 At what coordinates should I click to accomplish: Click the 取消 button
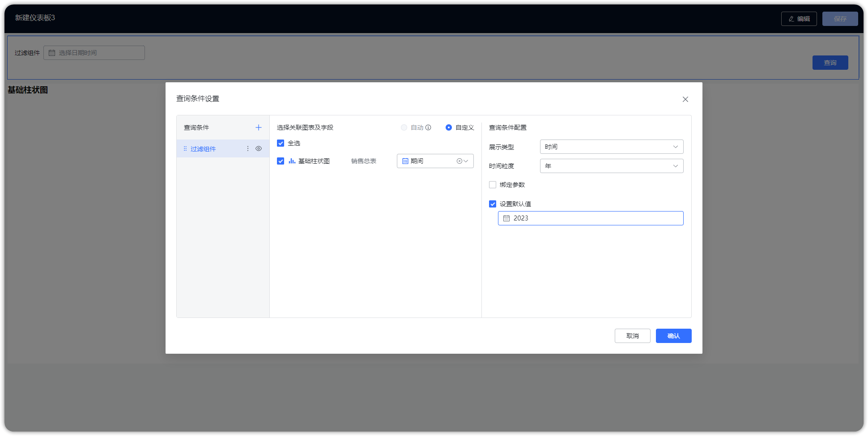(x=632, y=336)
